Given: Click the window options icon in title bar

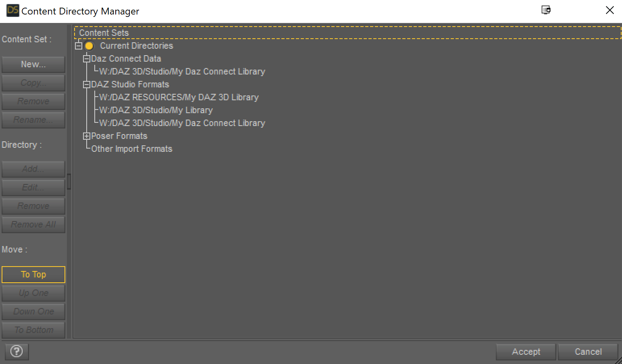Looking at the screenshot, I should [546, 10].
